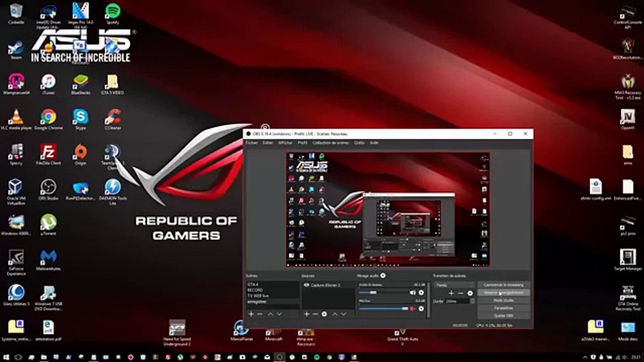
Task: Open the Outils menu in OBS
Action: [x=359, y=143]
